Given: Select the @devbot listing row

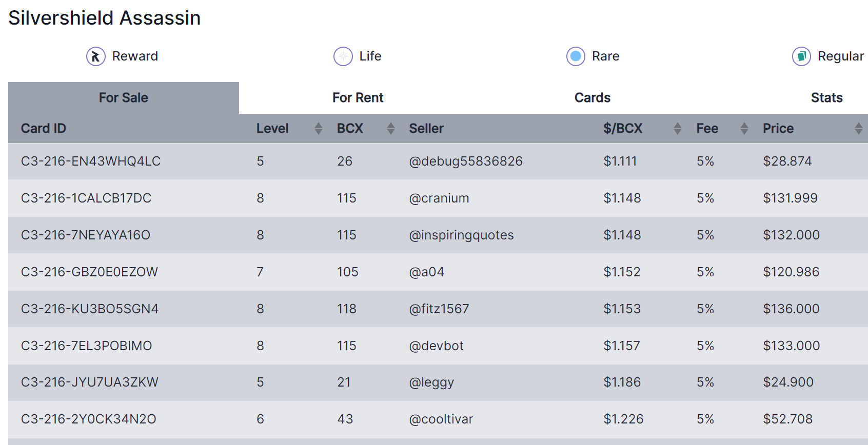Looking at the screenshot, I should 436,346.
